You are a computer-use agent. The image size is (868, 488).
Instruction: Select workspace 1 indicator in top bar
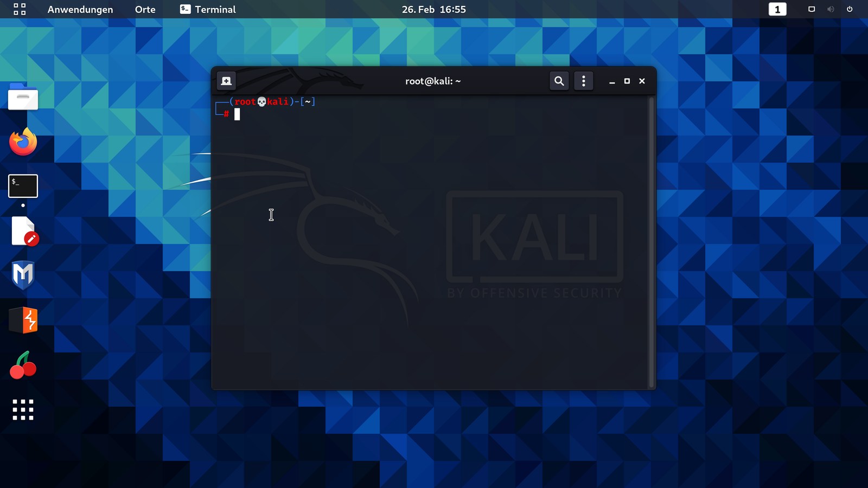(x=777, y=9)
